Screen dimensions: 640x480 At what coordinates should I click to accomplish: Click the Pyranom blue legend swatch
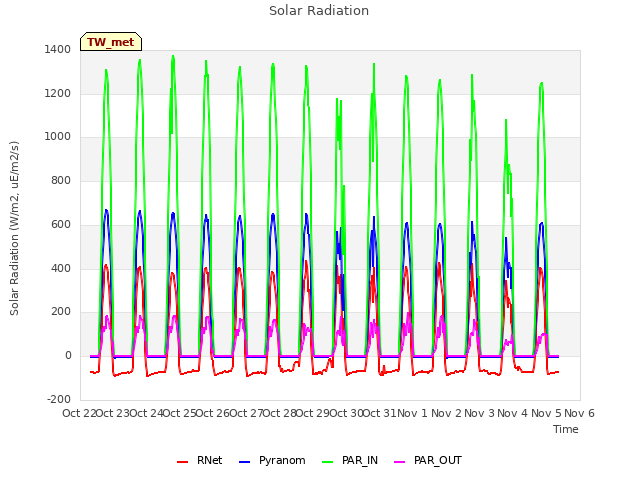coord(244,462)
